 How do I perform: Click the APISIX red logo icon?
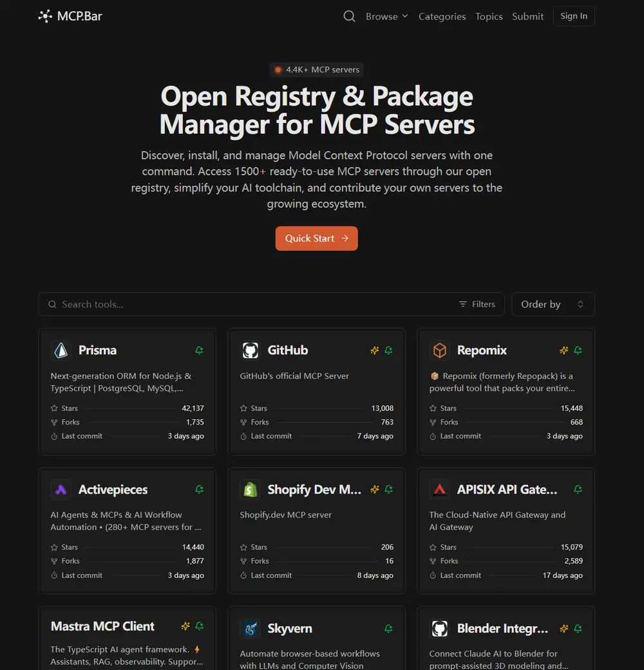pyautogui.click(x=439, y=490)
